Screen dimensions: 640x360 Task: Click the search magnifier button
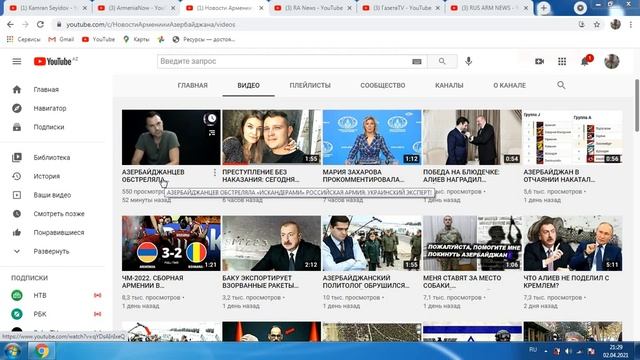(x=442, y=61)
